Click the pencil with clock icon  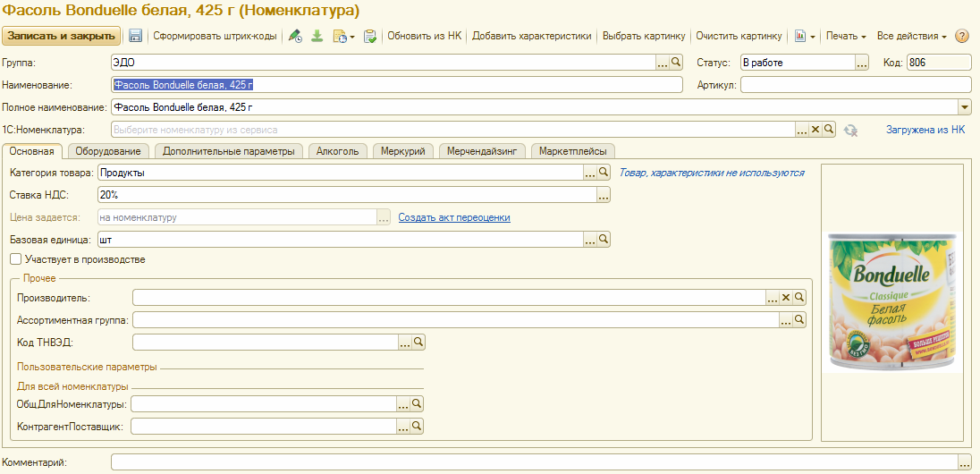coord(296,37)
